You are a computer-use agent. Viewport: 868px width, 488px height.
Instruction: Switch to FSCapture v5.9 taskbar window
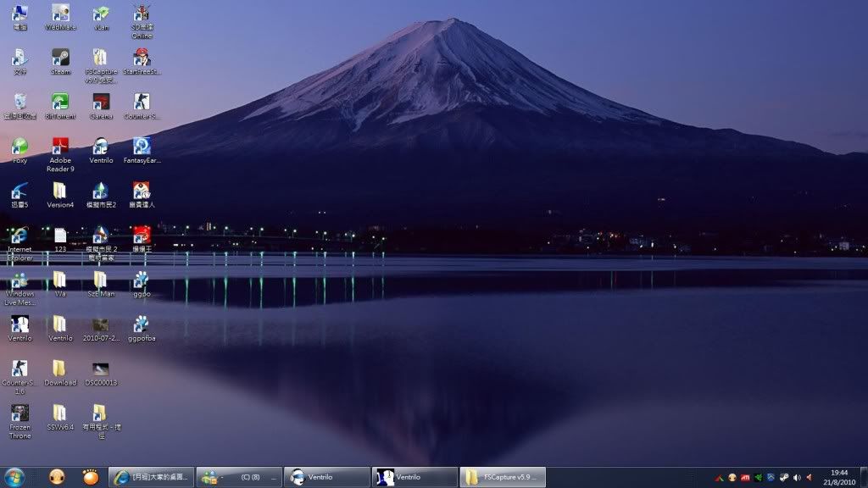click(x=503, y=477)
